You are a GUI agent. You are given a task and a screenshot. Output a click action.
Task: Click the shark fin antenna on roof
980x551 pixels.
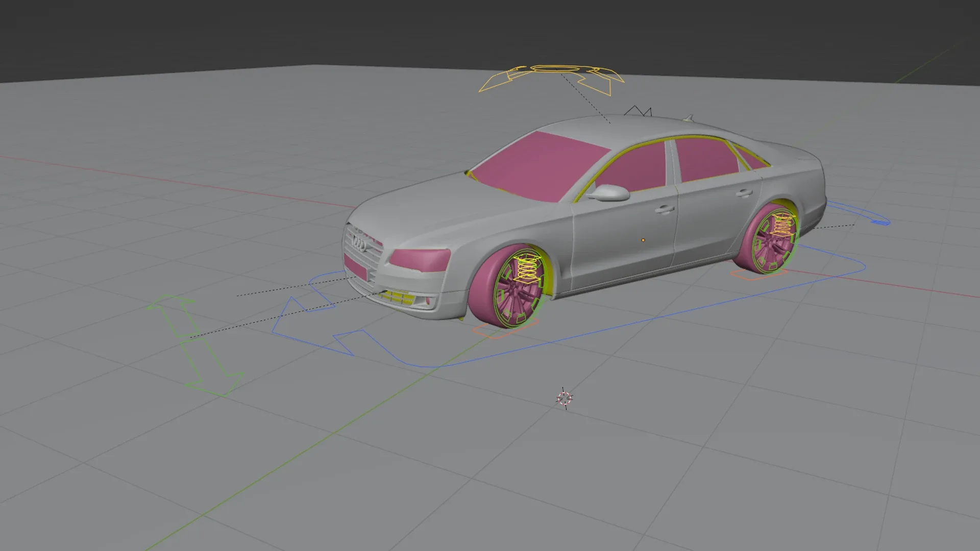(689, 118)
